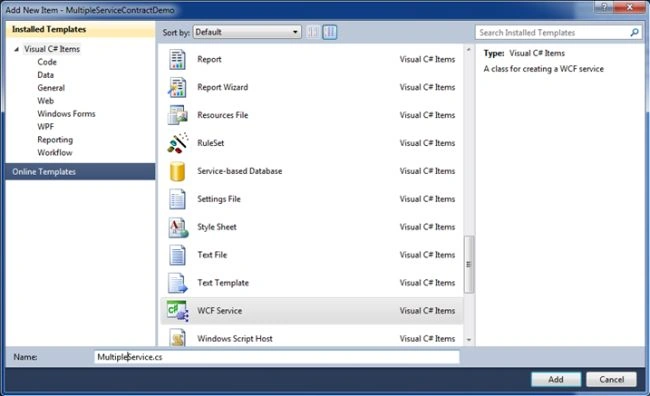Screen dimensions: 650x396
Task: Open the Online Templates section
Action: pyautogui.click(x=80, y=172)
